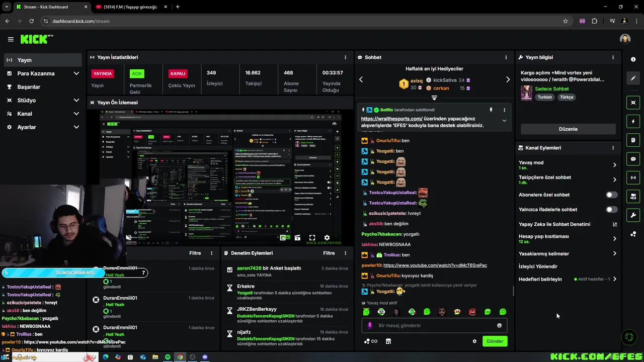Open Yavaş mod settings
Viewport: 644px width, 362px height.
[568, 165]
